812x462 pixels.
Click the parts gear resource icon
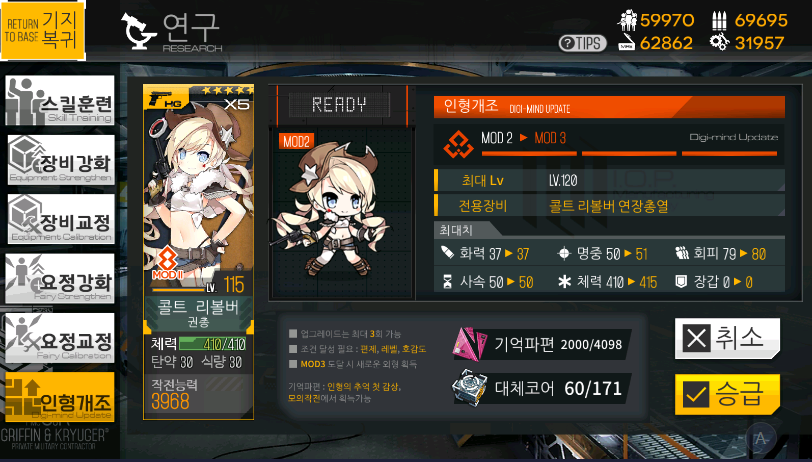click(x=719, y=42)
